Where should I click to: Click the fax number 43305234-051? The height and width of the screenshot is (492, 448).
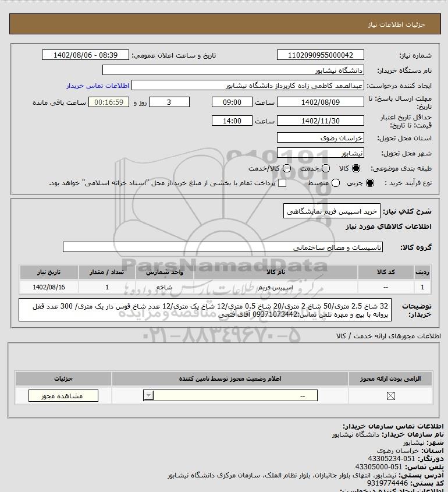click(391, 459)
